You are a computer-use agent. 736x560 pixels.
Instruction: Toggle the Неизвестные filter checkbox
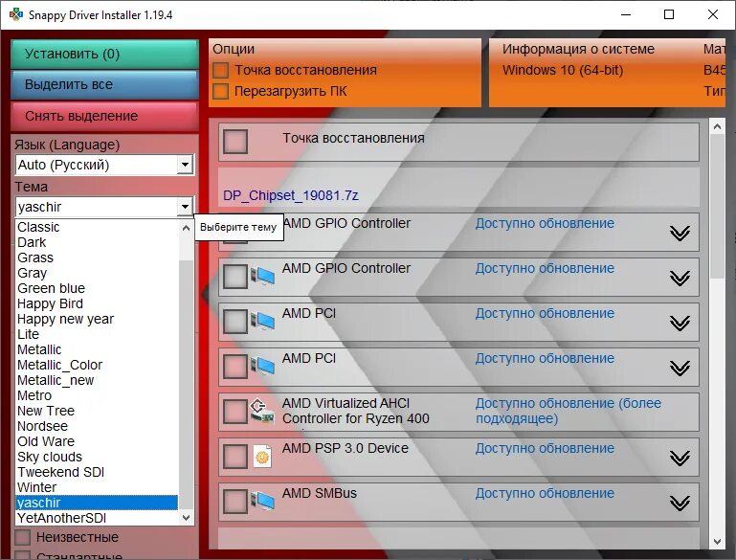(x=23, y=537)
